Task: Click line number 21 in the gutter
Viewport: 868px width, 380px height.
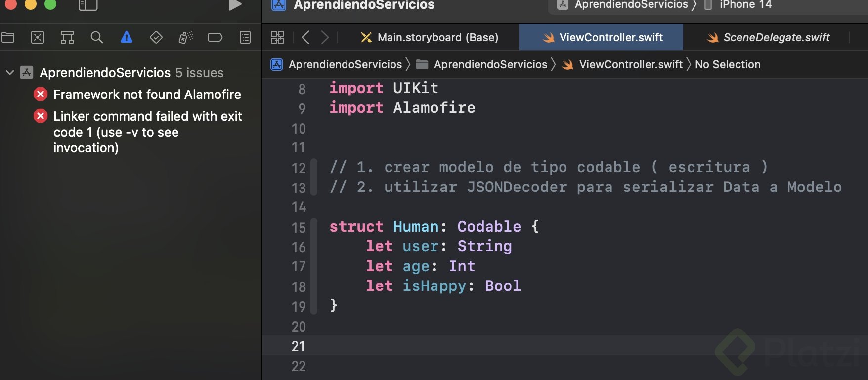Action: click(299, 346)
